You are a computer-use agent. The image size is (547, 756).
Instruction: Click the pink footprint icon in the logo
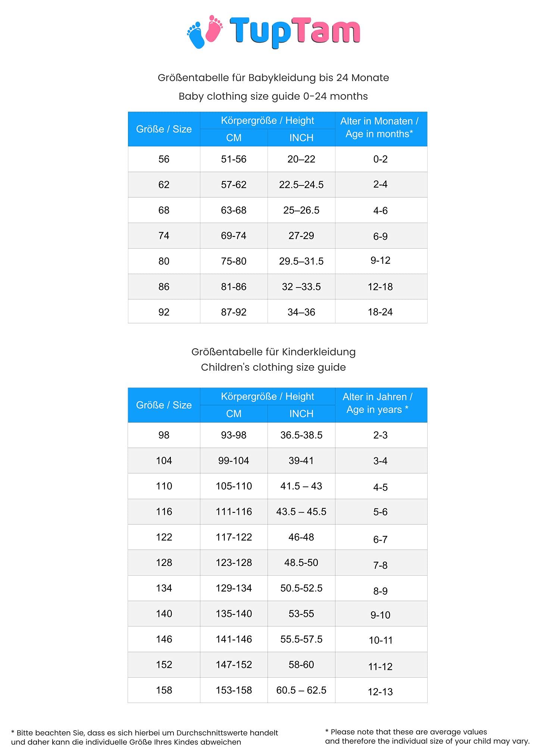click(214, 28)
